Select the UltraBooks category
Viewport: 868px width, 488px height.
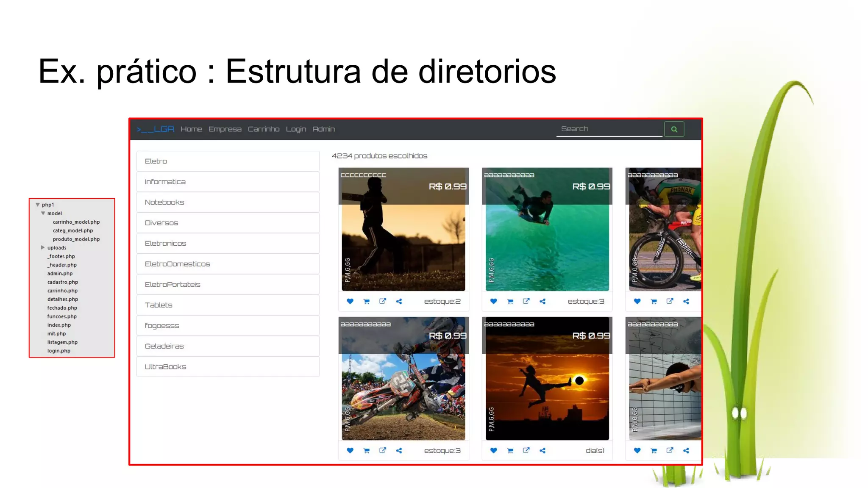(x=228, y=366)
